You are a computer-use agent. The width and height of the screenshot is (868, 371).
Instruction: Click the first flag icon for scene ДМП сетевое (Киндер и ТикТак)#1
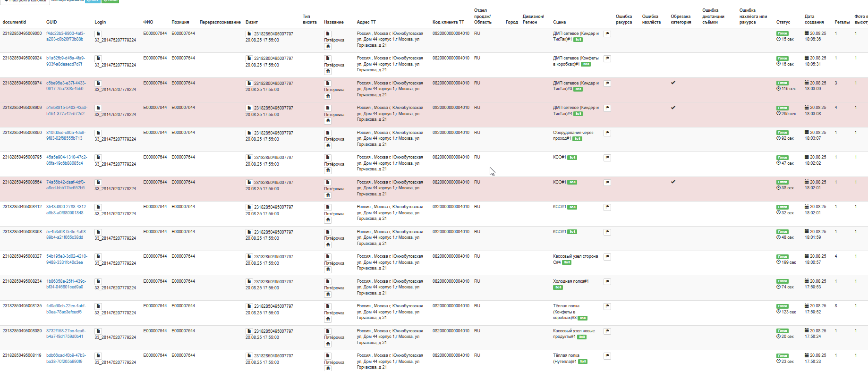pyautogui.click(x=607, y=34)
